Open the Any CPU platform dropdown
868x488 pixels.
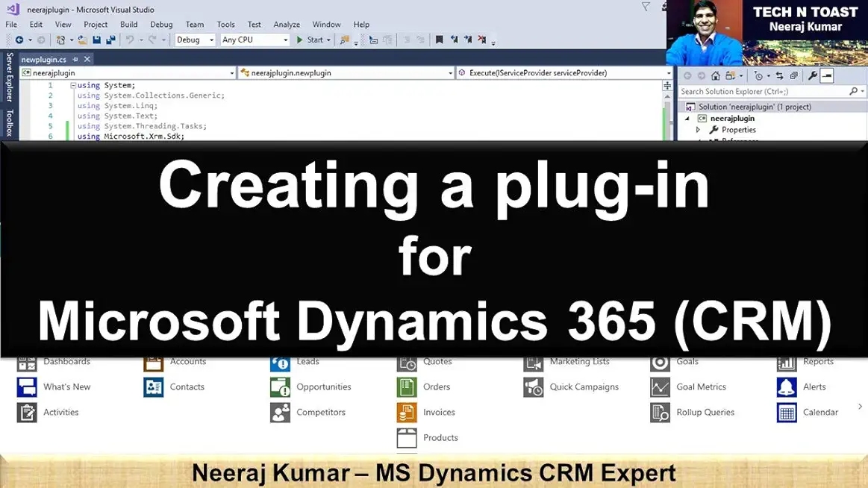(255, 40)
